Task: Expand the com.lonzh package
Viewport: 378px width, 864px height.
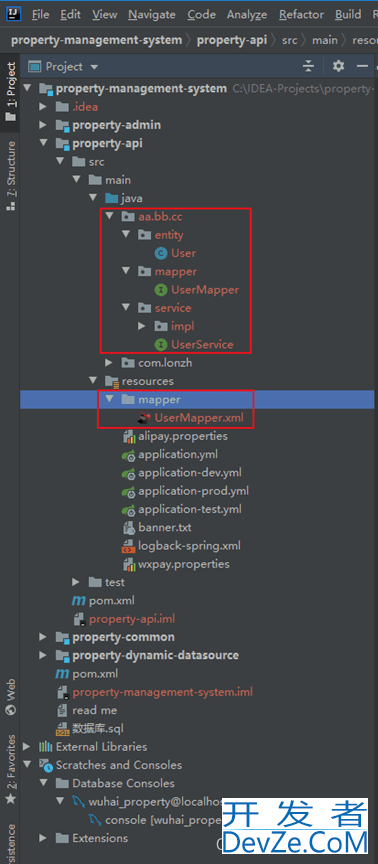Action: (x=109, y=363)
